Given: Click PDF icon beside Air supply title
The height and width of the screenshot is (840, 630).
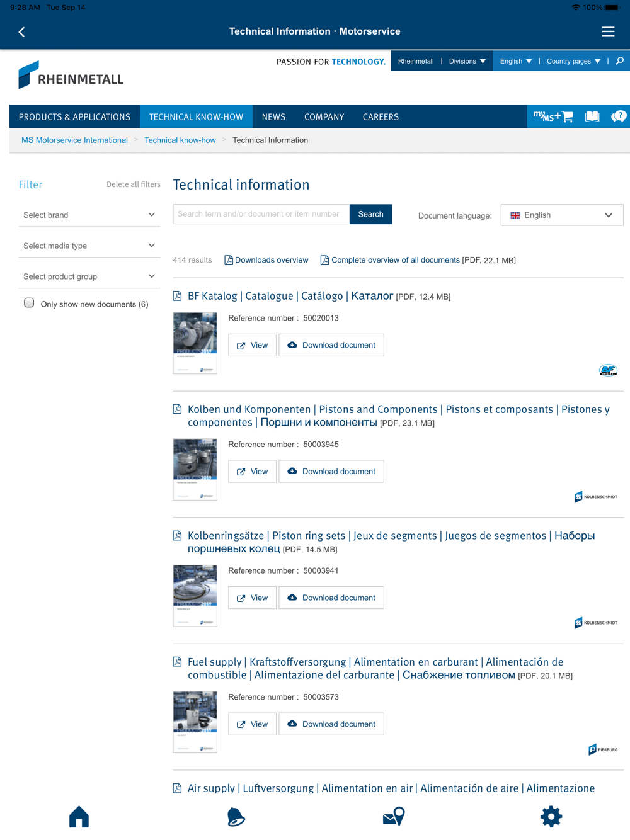Looking at the screenshot, I should coord(178,788).
